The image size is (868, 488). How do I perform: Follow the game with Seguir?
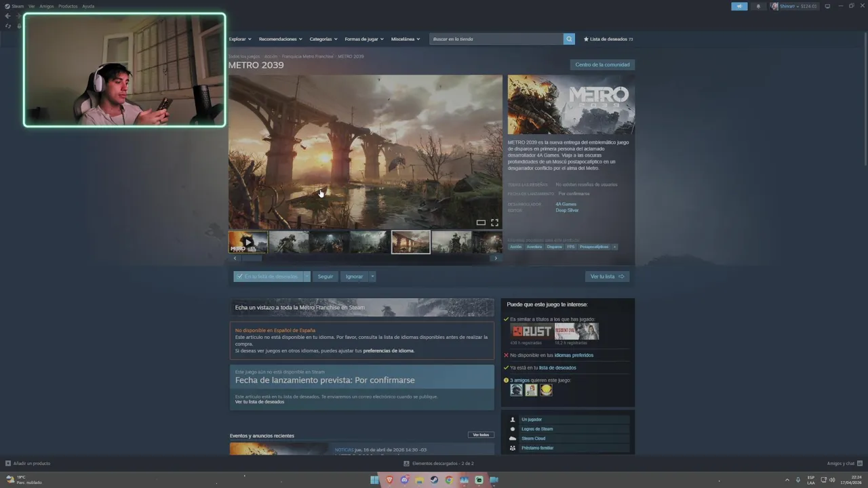[325, 277]
